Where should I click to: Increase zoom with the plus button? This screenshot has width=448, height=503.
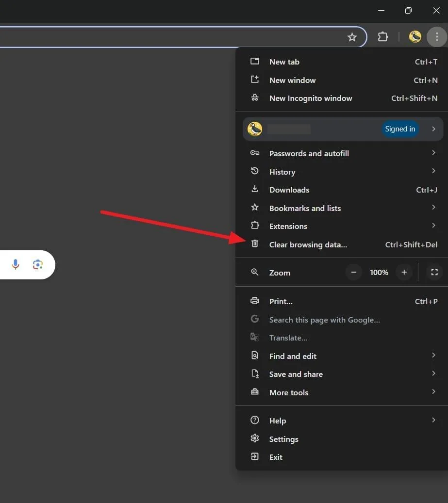pos(404,273)
